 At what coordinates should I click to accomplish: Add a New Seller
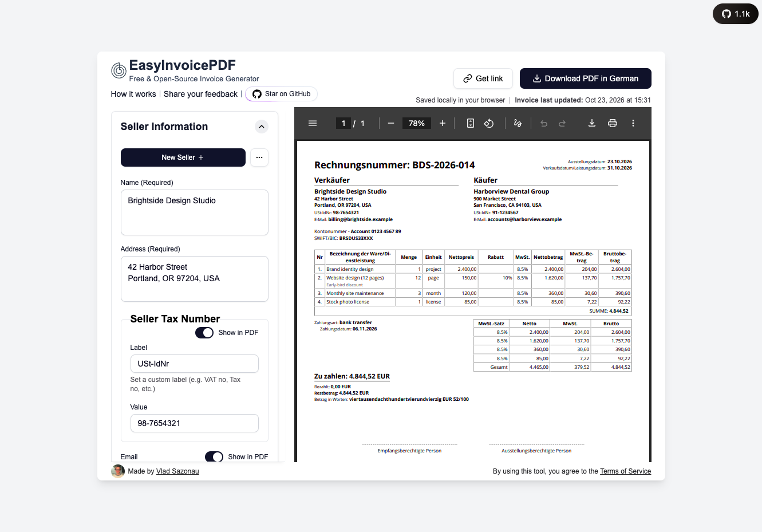click(183, 157)
